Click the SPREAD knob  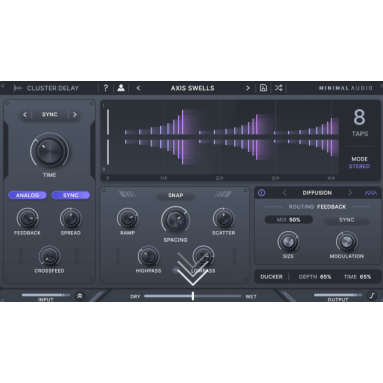[x=71, y=218]
